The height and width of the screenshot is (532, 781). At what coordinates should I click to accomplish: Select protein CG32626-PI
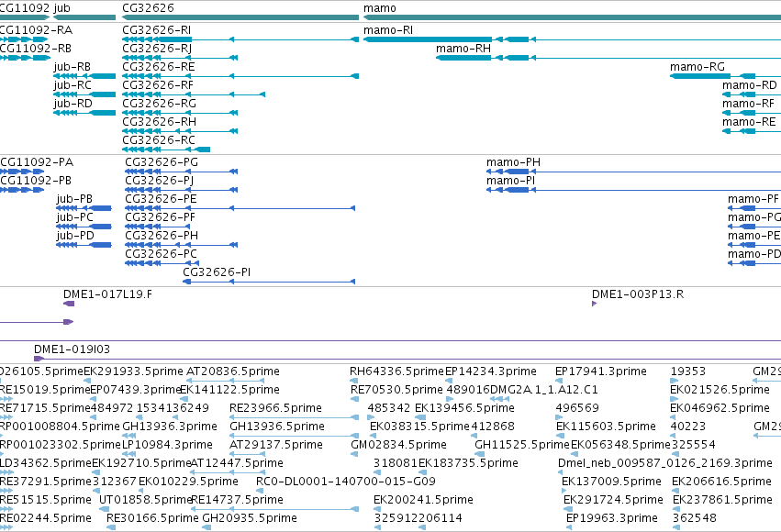tap(217, 272)
